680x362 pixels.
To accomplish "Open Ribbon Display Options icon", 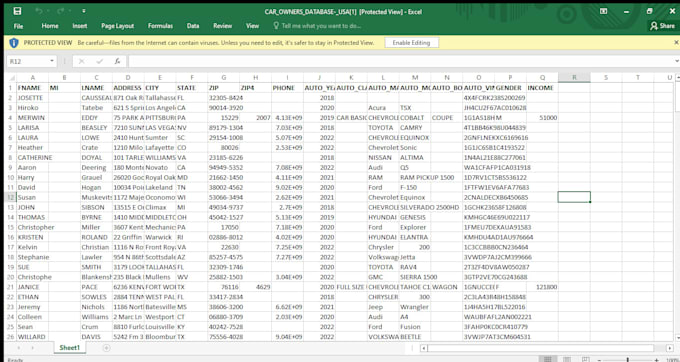I will tap(603, 11).
